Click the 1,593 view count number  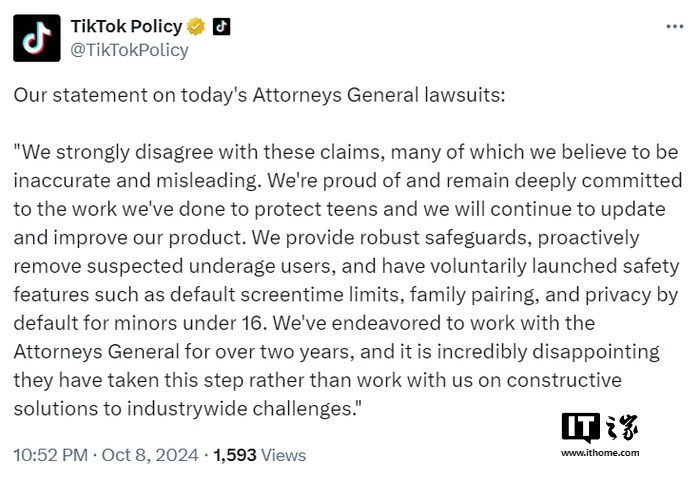point(234,454)
